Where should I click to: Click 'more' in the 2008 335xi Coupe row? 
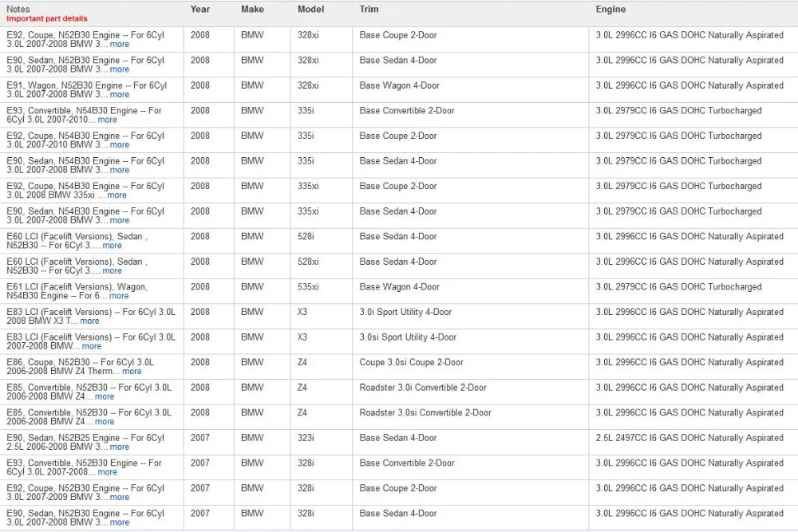pos(117,195)
